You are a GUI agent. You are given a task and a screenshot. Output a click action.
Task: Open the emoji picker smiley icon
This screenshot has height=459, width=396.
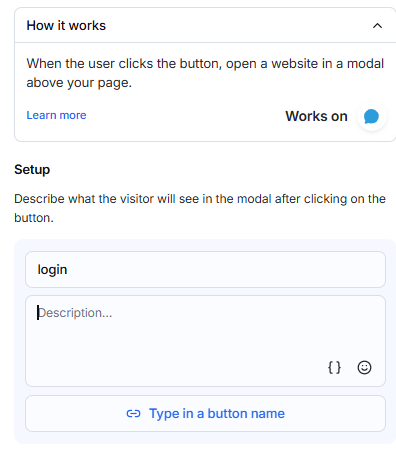(x=364, y=367)
